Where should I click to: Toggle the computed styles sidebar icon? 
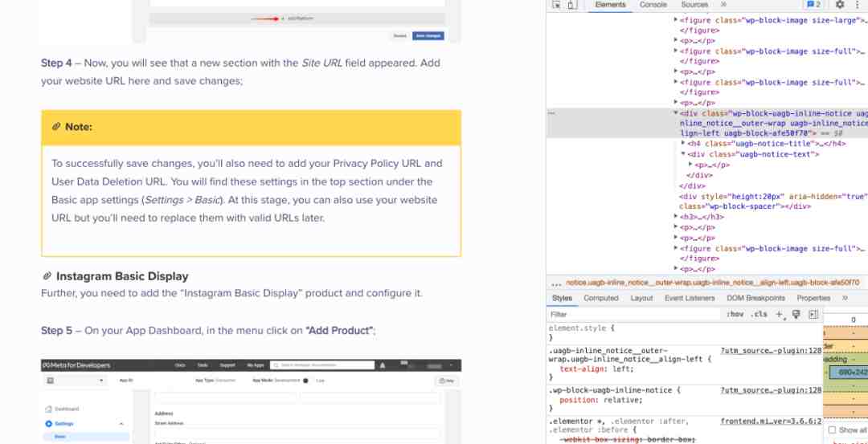coord(813,314)
